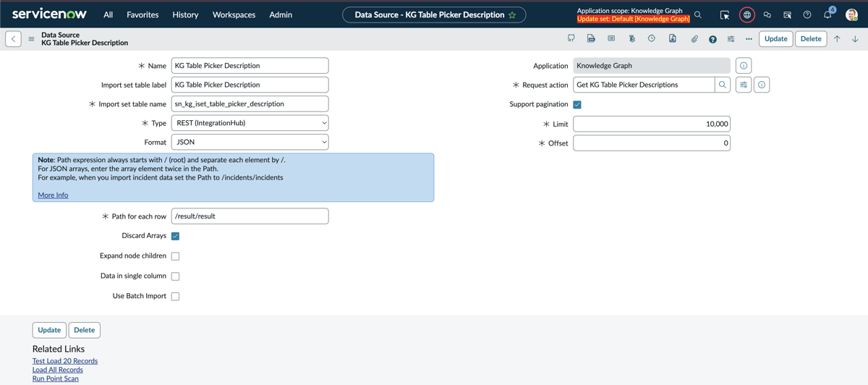Image resolution: width=868 pixels, height=385 pixels.
Task: Click the Data Source title pill in header
Action: pos(434,14)
